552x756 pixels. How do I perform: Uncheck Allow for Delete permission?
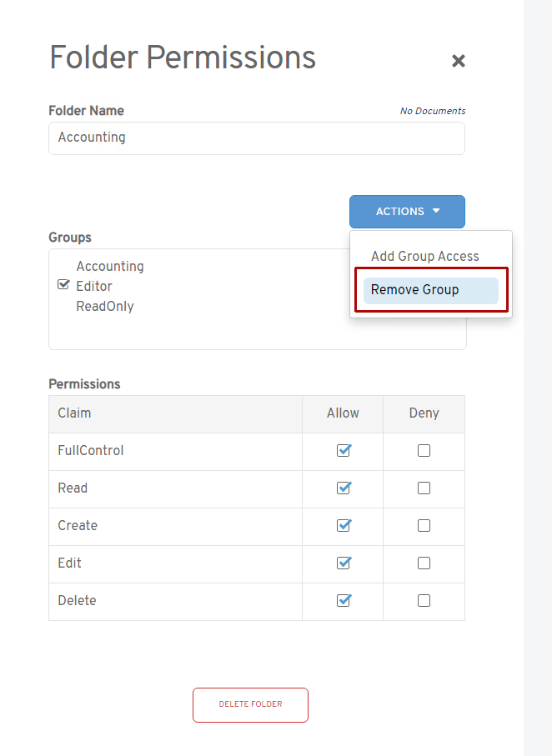(343, 601)
